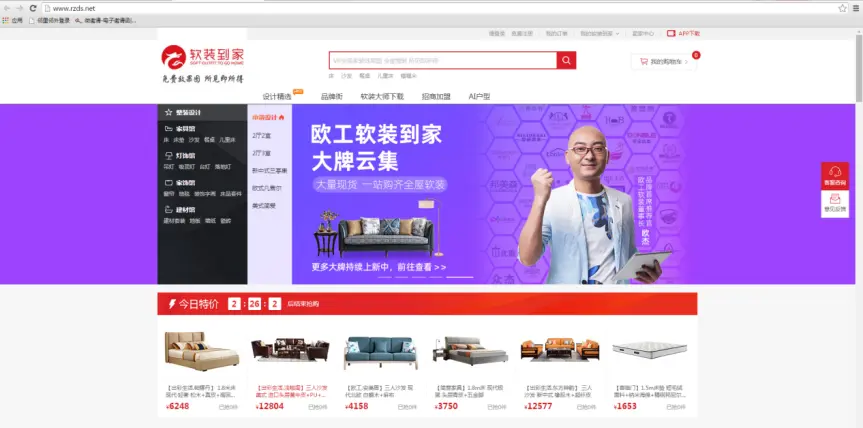Click the star icon beside 整装设计

[x=168, y=112]
